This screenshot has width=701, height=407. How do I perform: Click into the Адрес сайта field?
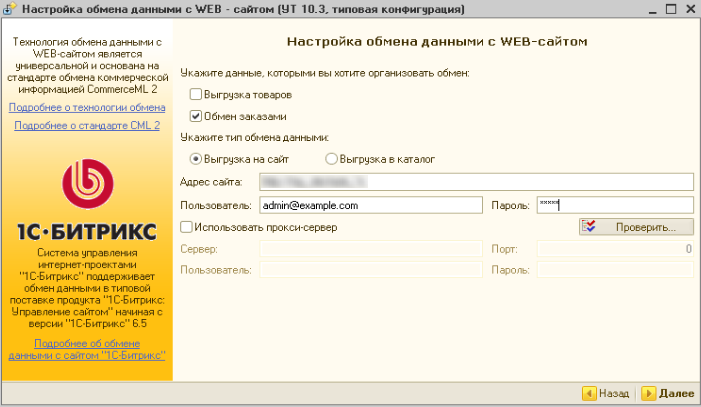(x=475, y=182)
